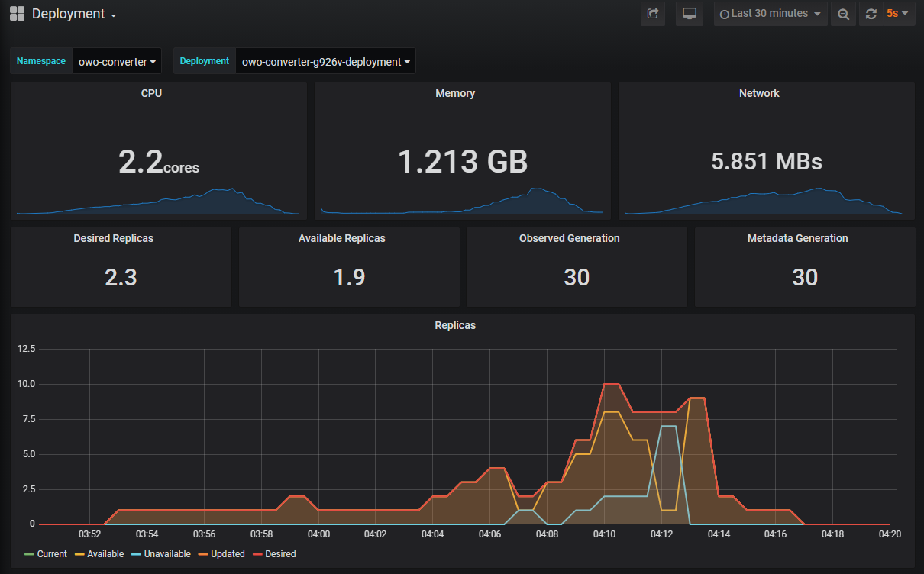Open the Available Replicas panel title
Viewport: 924px width, 574px height.
[x=341, y=238]
